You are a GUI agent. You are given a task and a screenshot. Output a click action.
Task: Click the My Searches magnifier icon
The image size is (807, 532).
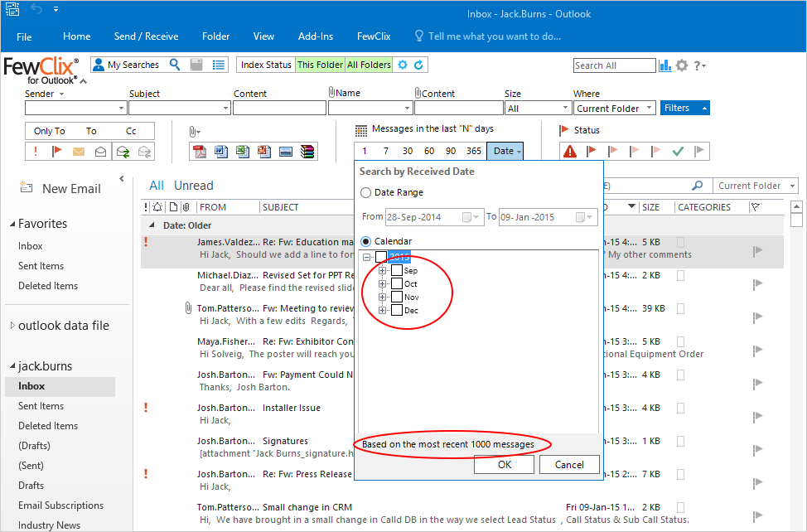click(175, 65)
